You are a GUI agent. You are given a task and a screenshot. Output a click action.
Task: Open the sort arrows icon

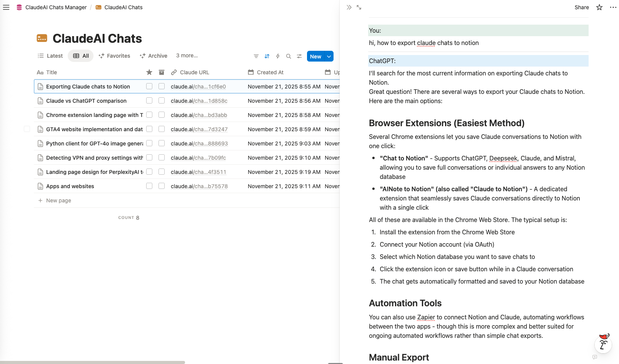click(267, 56)
